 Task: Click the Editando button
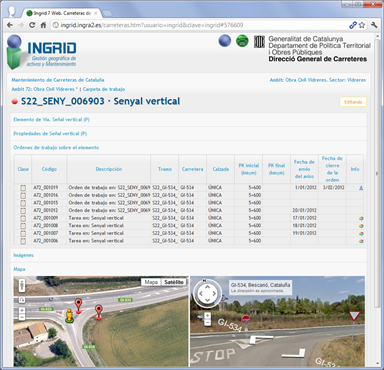[x=353, y=102]
